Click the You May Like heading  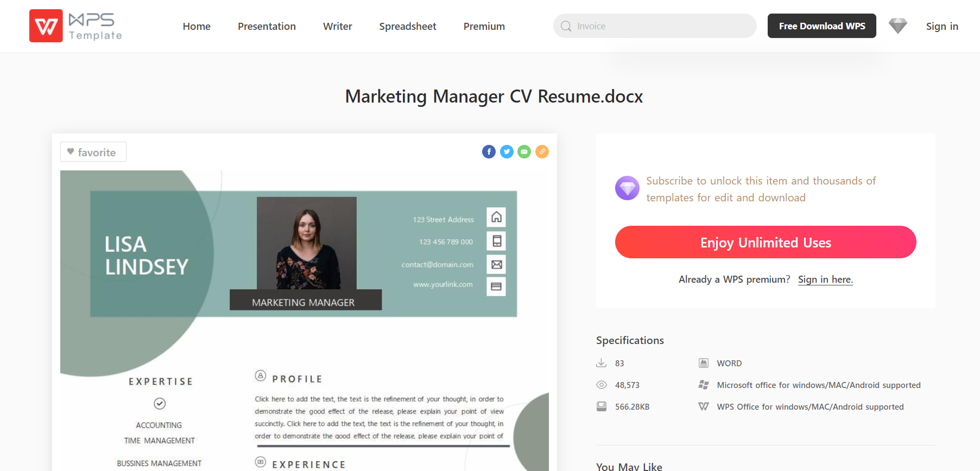coord(629,466)
